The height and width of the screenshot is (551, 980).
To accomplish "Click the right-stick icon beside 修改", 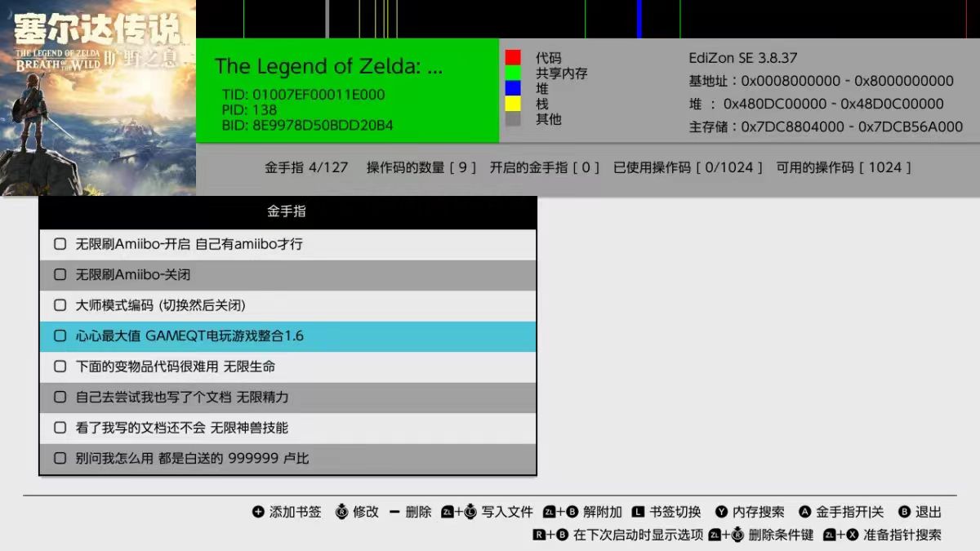I will (341, 512).
